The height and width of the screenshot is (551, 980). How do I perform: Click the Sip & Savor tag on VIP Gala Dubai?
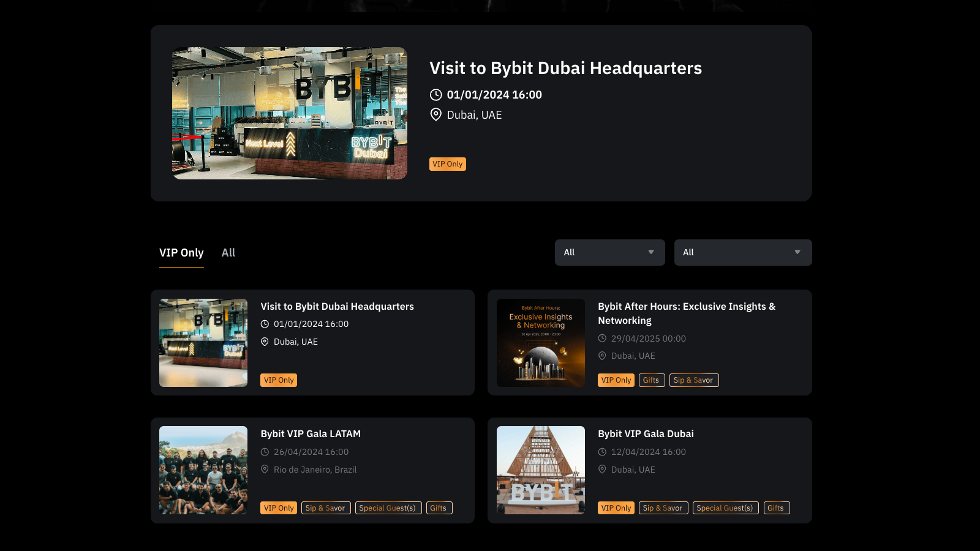tap(663, 508)
